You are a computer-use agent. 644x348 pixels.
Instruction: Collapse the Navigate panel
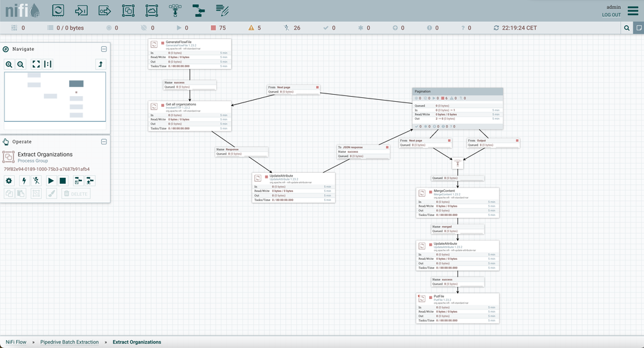click(x=104, y=49)
